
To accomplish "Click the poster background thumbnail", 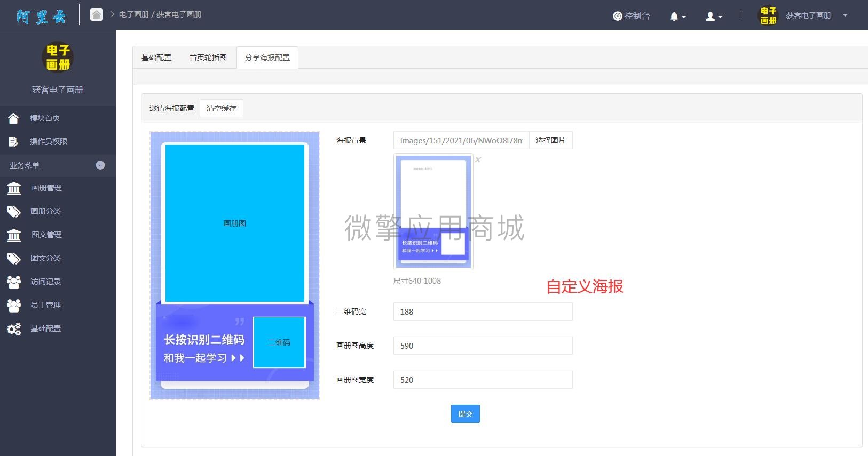I will [x=433, y=212].
